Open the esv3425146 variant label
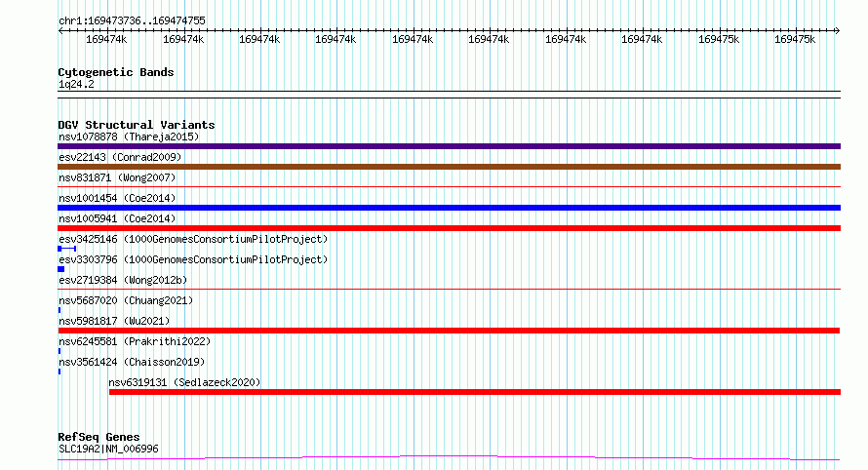This screenshot has width=868, height=470. click(x=193, y=239)
